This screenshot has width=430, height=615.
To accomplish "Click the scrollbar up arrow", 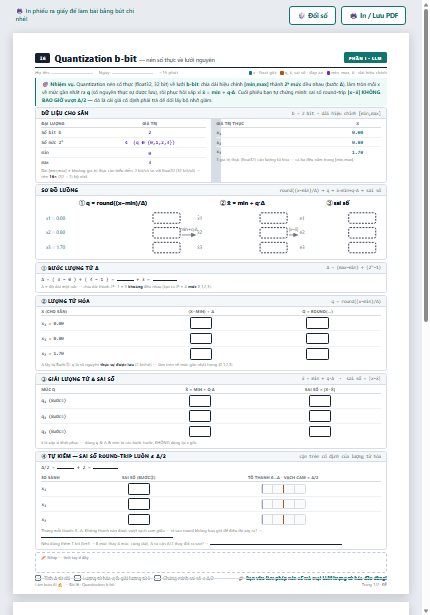I will click(x=426, y=4).
